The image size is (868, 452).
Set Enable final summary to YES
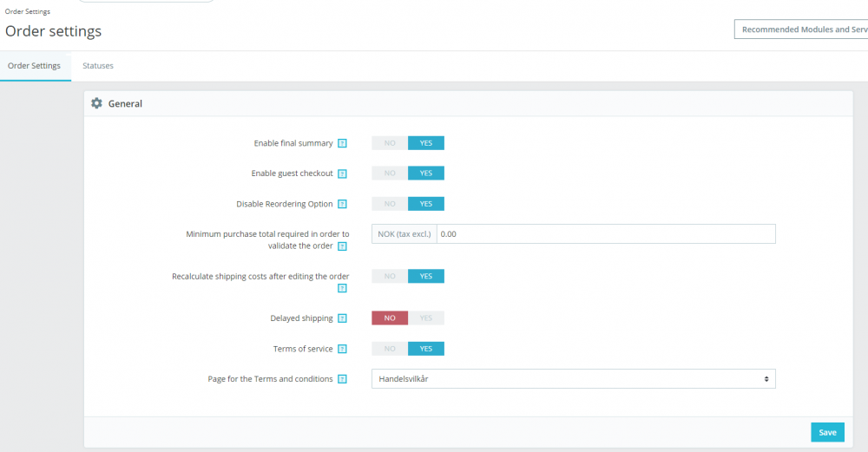point(425,143)
